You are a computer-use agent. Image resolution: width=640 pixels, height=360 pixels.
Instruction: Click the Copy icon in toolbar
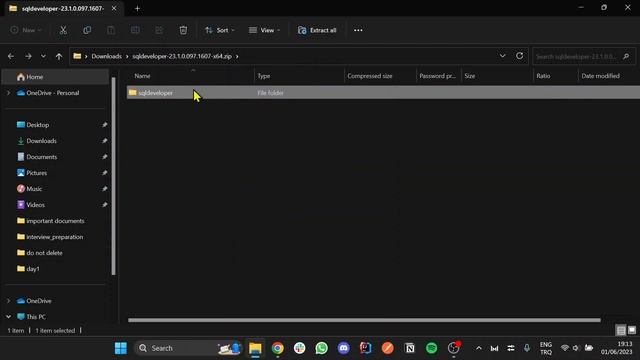(x=87, y=30)
